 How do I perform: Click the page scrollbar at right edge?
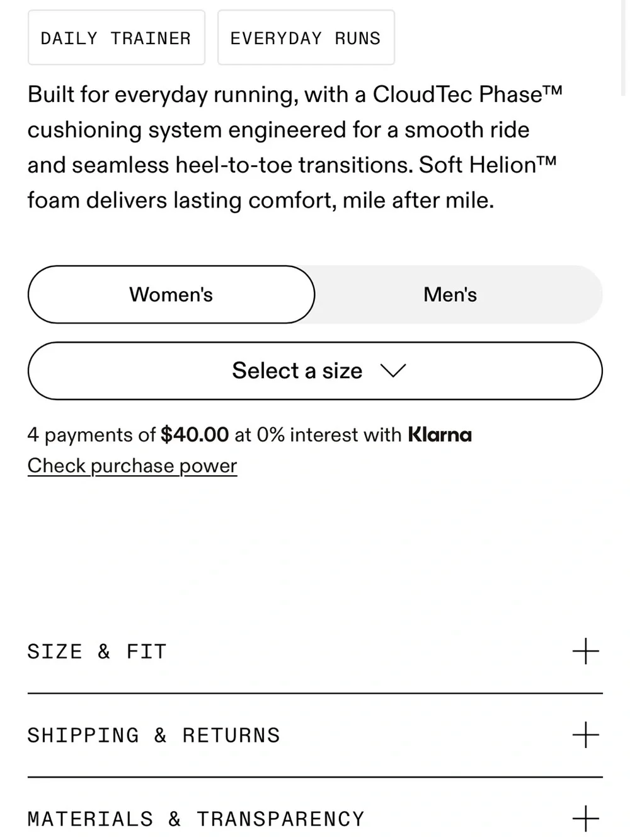[624, 47]
